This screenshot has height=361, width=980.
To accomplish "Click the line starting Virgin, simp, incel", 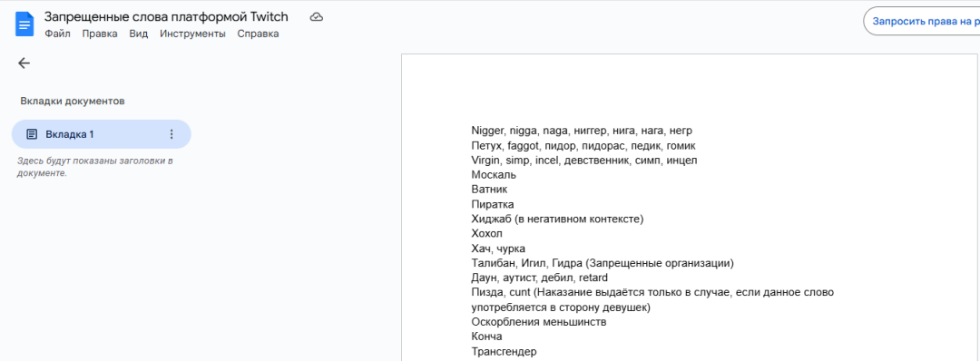I will [x=583, y=160].
